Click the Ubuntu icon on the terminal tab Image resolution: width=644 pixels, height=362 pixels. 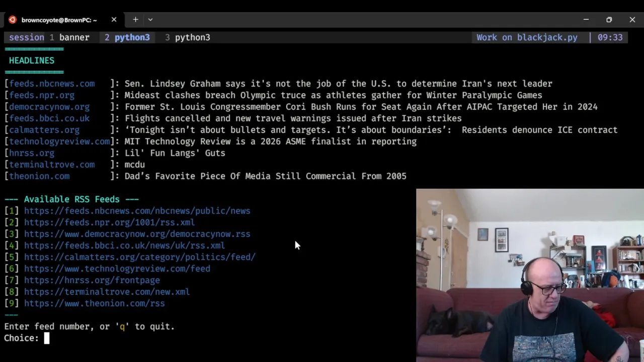(13, 20)
